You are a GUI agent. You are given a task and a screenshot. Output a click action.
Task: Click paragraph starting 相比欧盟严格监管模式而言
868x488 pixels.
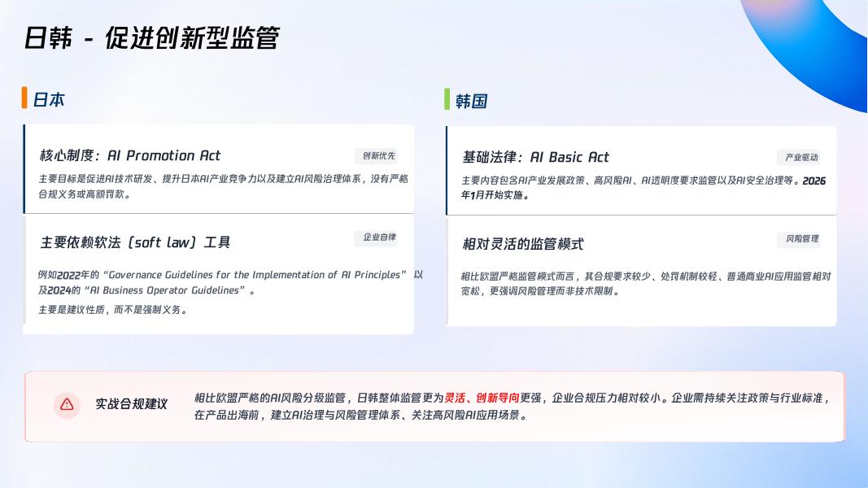click(x=645, y=283)
